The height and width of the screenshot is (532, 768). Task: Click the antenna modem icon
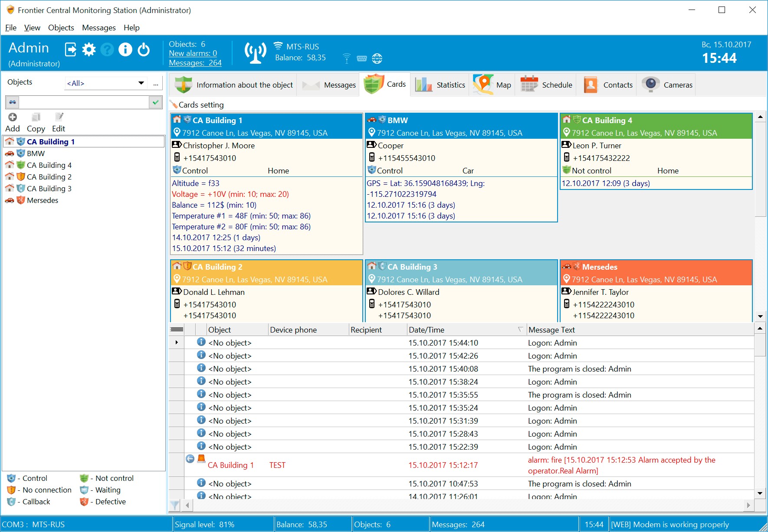[255, 53]
